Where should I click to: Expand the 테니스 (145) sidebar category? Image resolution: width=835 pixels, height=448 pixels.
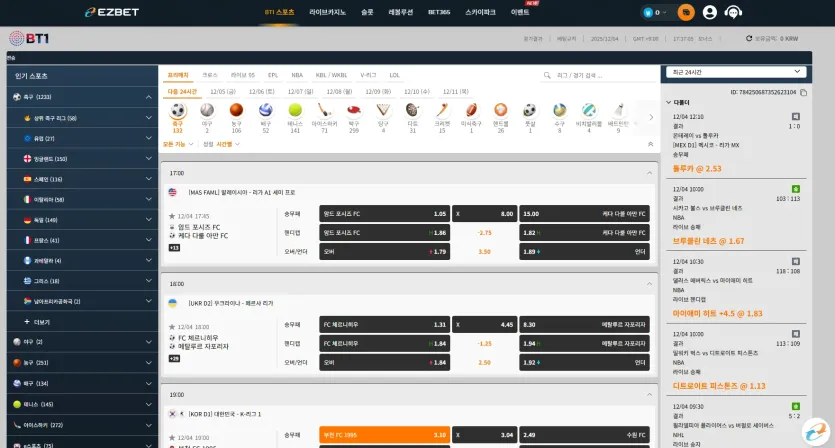[149, 404]
